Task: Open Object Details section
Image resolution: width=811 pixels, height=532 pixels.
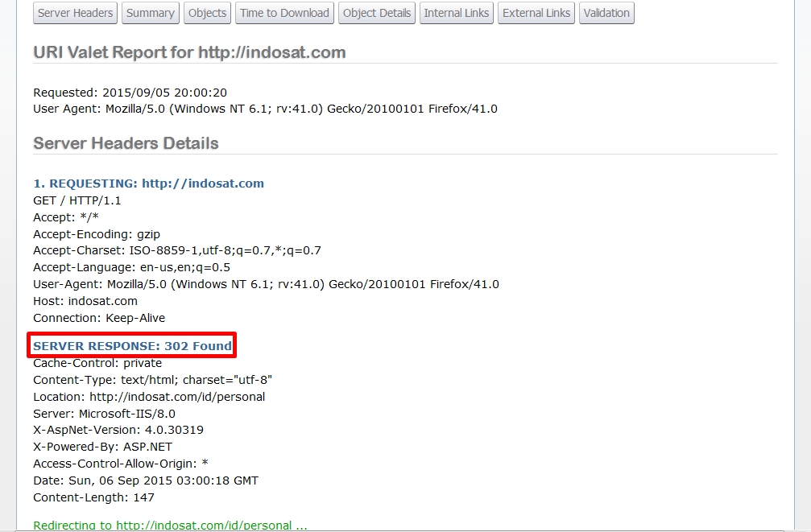Action: coord(377,13)
